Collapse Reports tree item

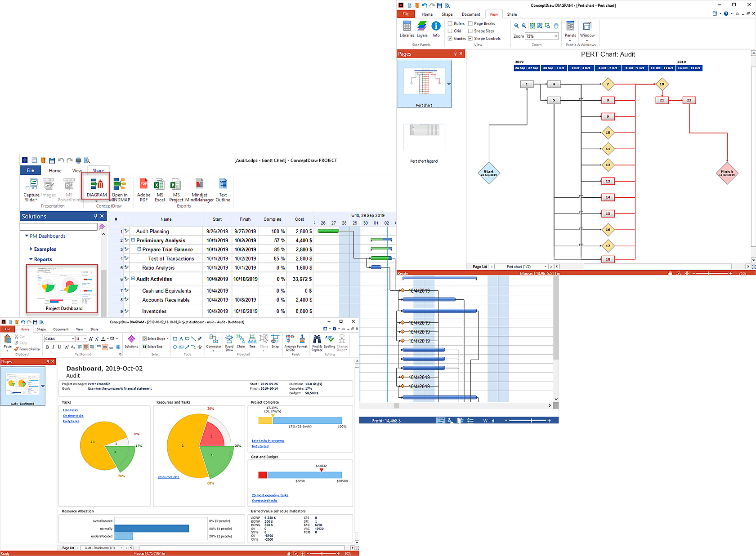tap(31, 259)
